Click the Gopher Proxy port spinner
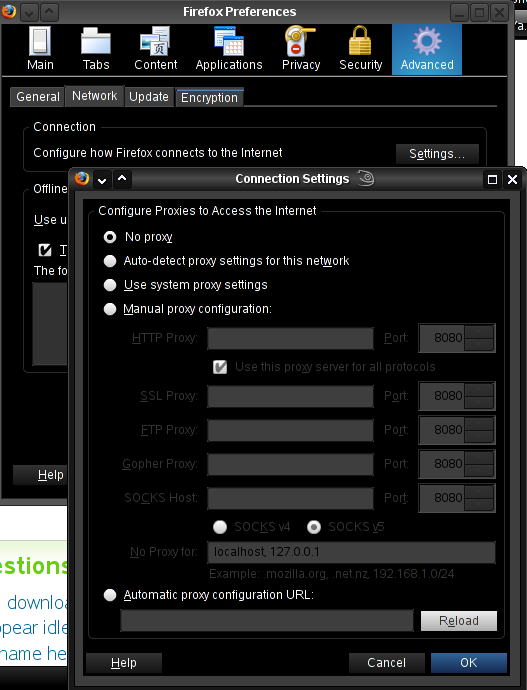Screen dimensions: 527x690 (479, 464)
